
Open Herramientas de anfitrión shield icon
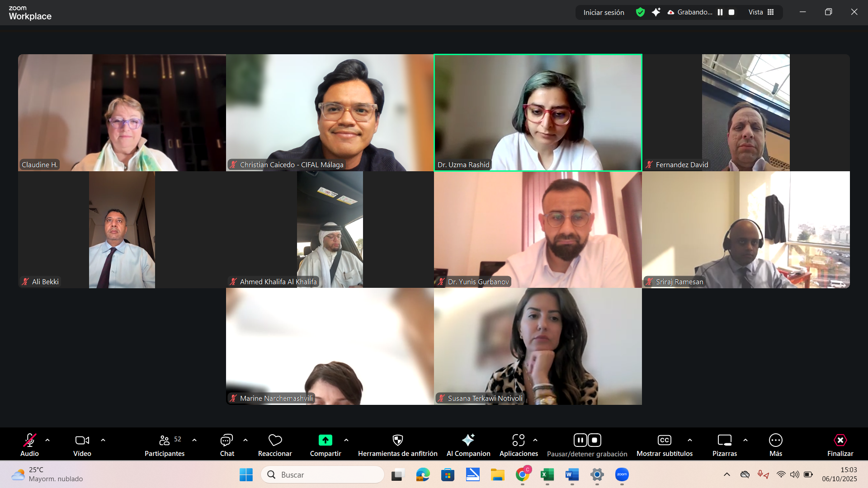[x=397, y=440]
